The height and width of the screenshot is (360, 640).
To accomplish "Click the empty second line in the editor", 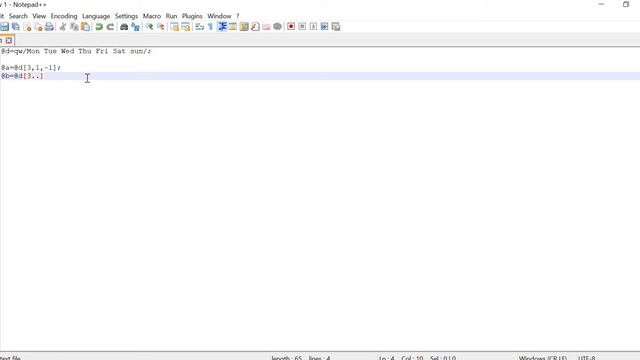I will click(320, 60).
